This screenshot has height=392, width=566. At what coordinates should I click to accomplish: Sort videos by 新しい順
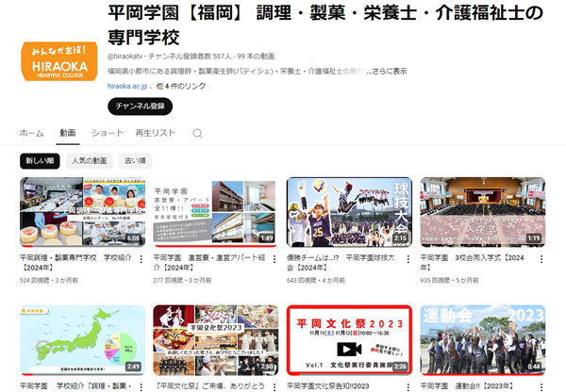pos(40,161)
